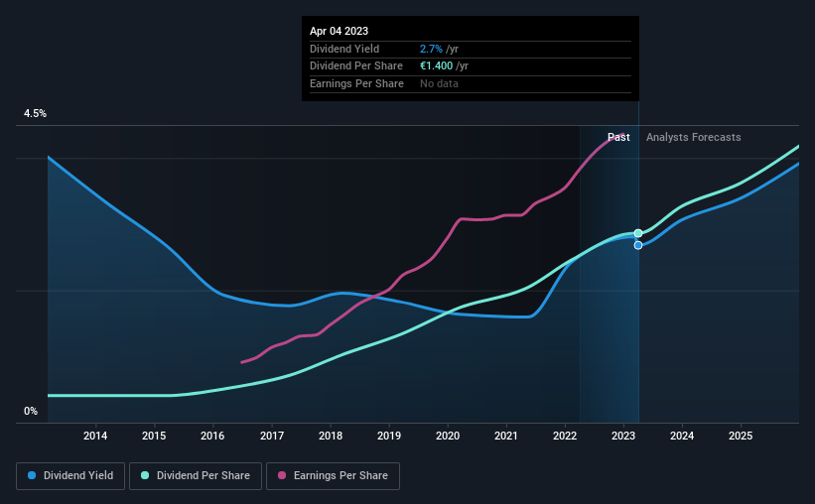Toggle the Dividend Yield legend button
Viewport: 815px width, 504px height.
(70, 476)
